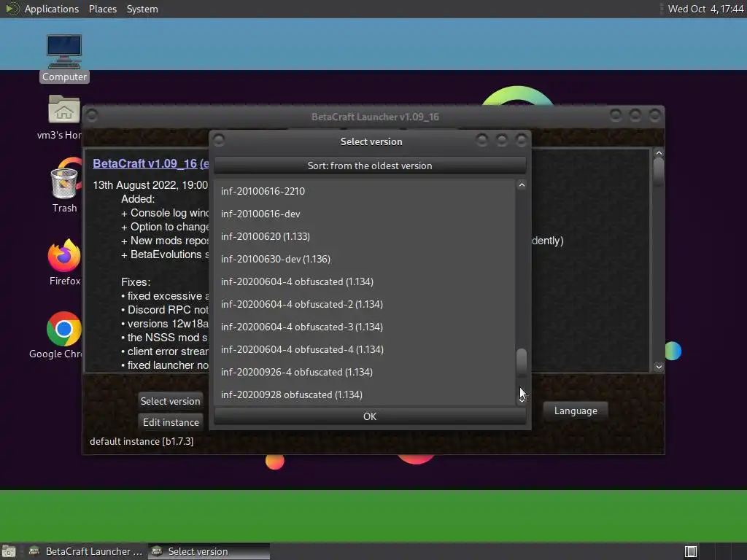
Task: Click default instance [b1.7.3] label
Action: pyautogui.click(x=142, y=441)
